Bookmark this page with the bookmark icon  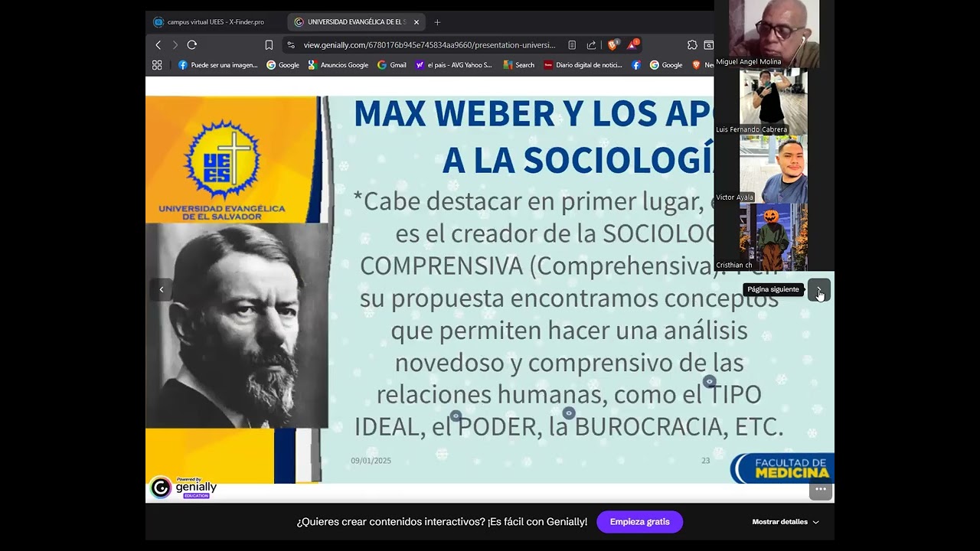(269, 45)
